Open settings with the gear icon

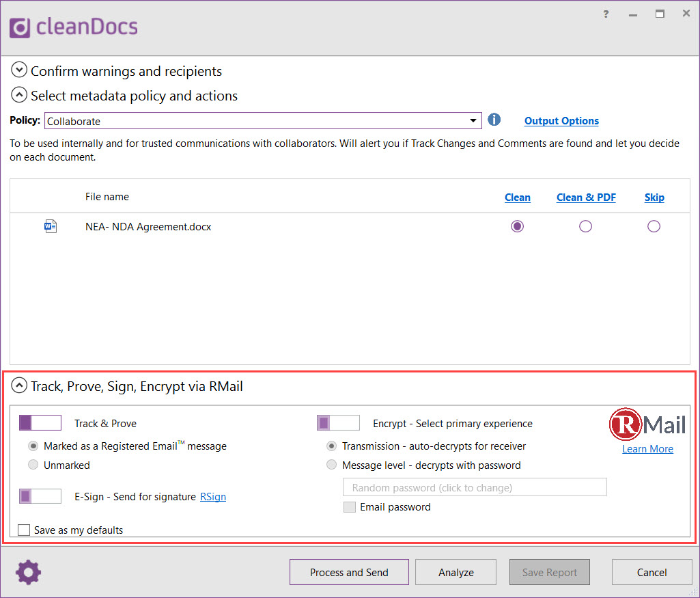(x=29, y=573)
